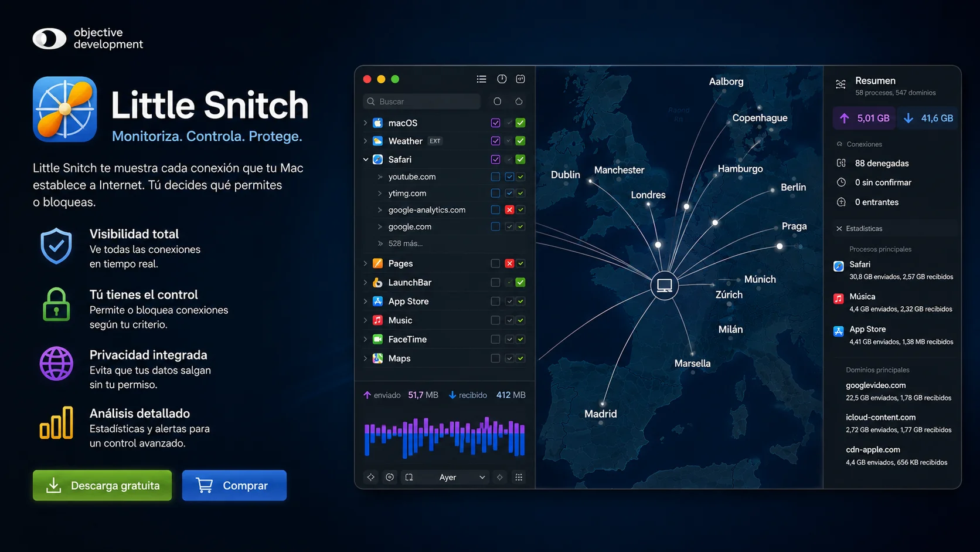Click the Pages app icon
The height and width of the screenshot is (552, 980).
pos(378,263)
